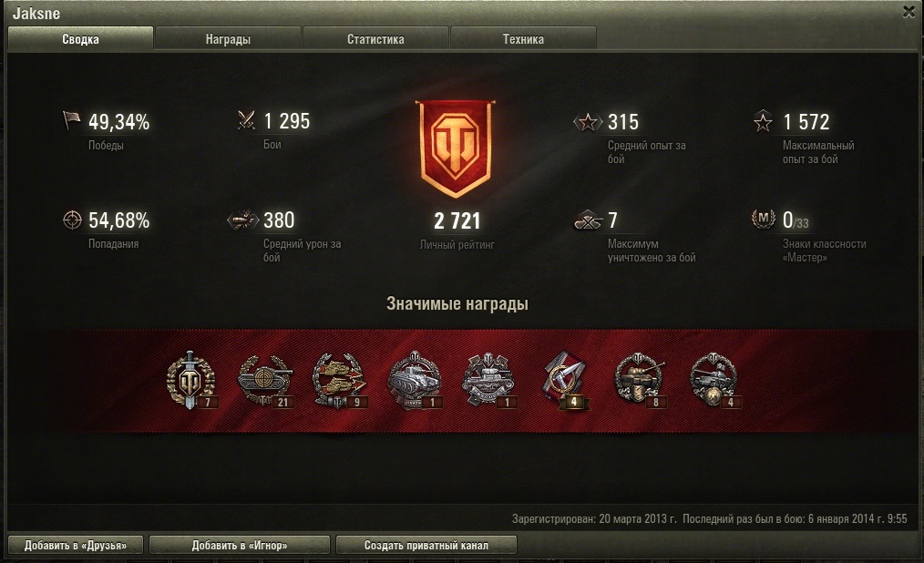Click the Добавить в «Игнор» button
The width and height of the screenshot is (924, 563).
[240, 546]
